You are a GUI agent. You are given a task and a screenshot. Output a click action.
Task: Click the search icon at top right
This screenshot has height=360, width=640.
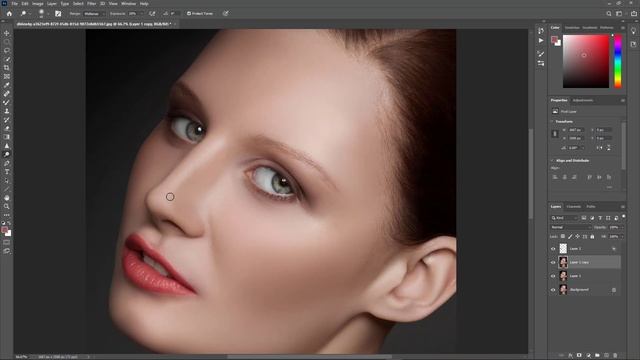point(609,13)
